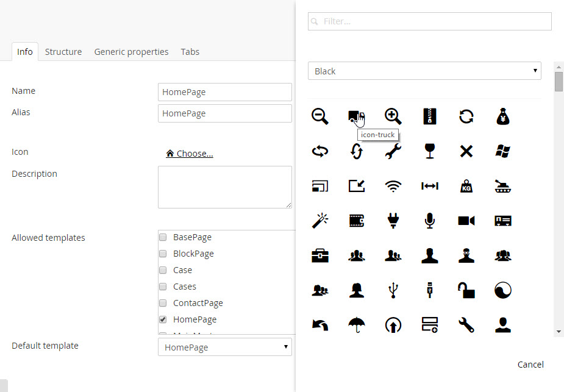Image resolution: width=564 pixels, height=392 pixels.
Task: Choose the undo arrow icon
Action: coord(319,325)
